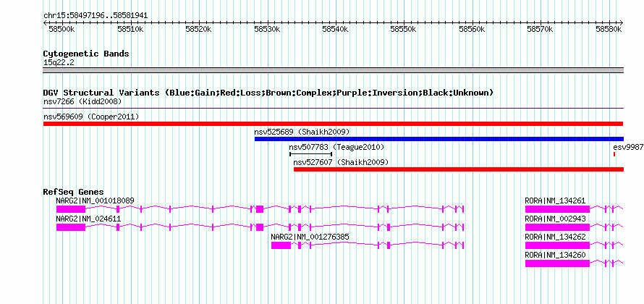The width and height of the screenshot is (644, 304).
Task: Select the RORA NM_134262 exon block
Action: [557, 245]
